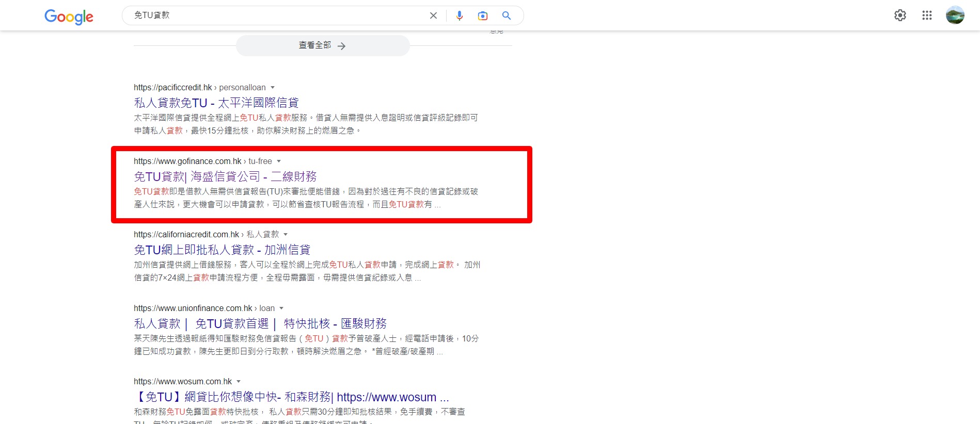The image size is (980, 424).
Task: Expand options arrow beside gofinance.com.hk URL
Action: [279, 161]
